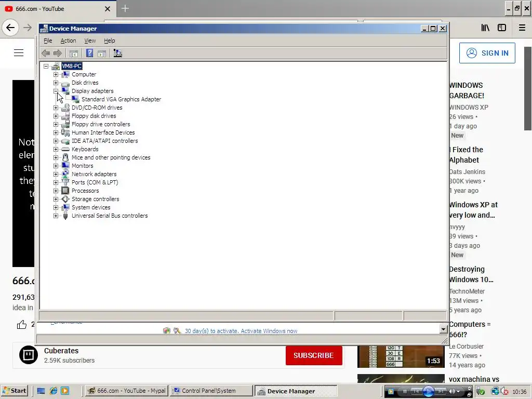This screenshot has height=399, width=532.
Task: Click the Back arrow in Device Manager toolbar
Action: (46, 54)
